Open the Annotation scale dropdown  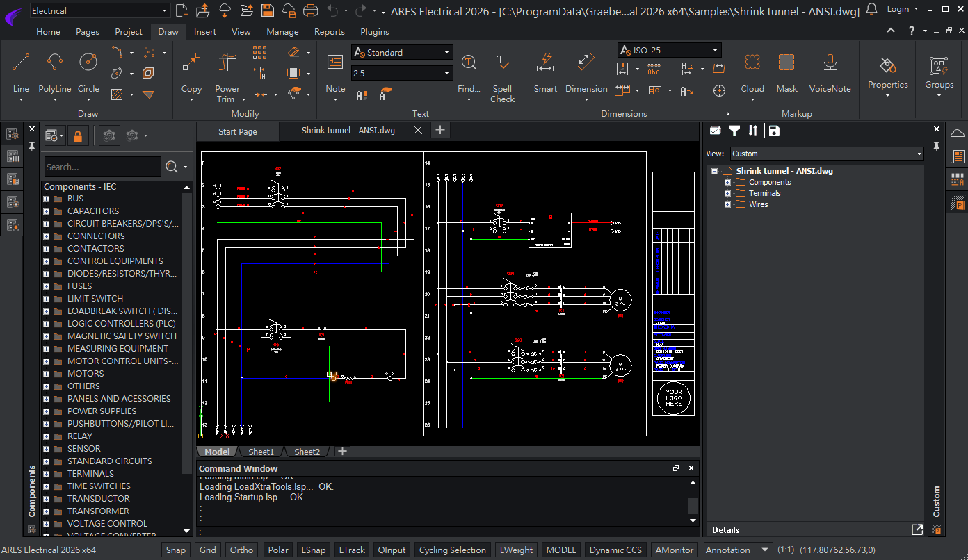737,550
